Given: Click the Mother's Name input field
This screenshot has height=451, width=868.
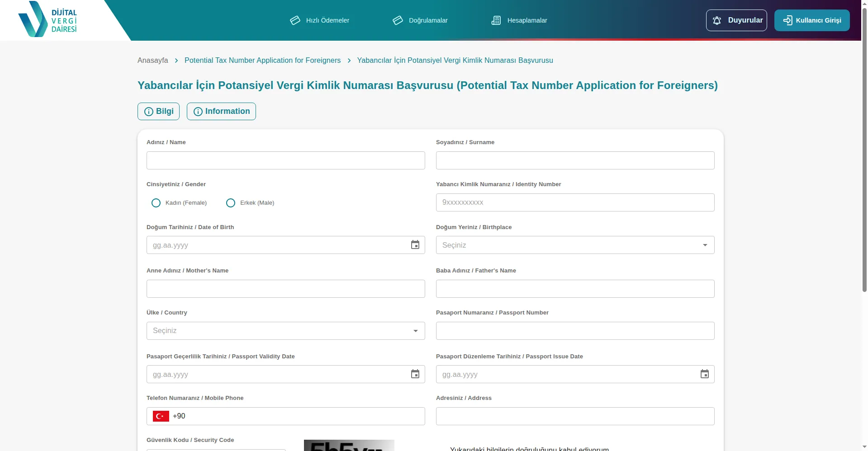Looking at the screenshot, I should pos(286,289).
